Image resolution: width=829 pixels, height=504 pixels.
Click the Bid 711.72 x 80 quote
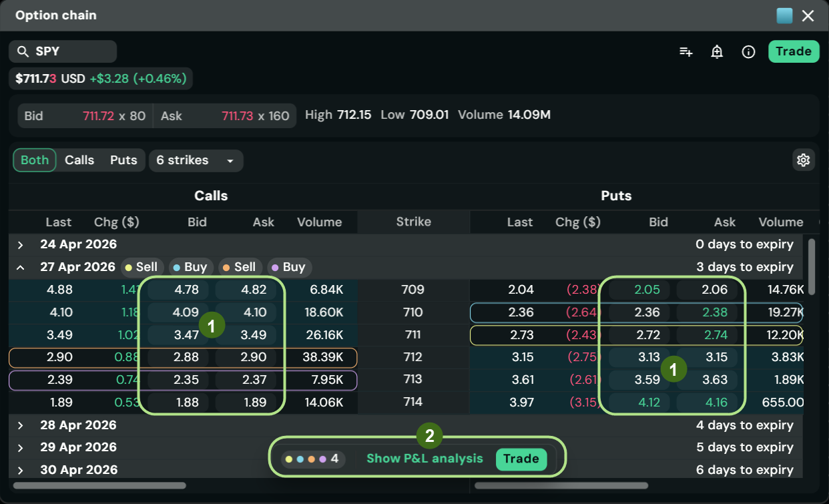pyautogui.click(x=85, y=115)
